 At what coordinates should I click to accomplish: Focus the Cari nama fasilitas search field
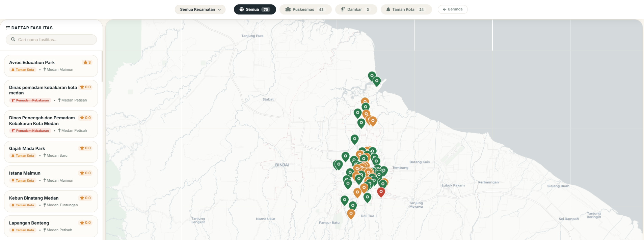[51, 39]
